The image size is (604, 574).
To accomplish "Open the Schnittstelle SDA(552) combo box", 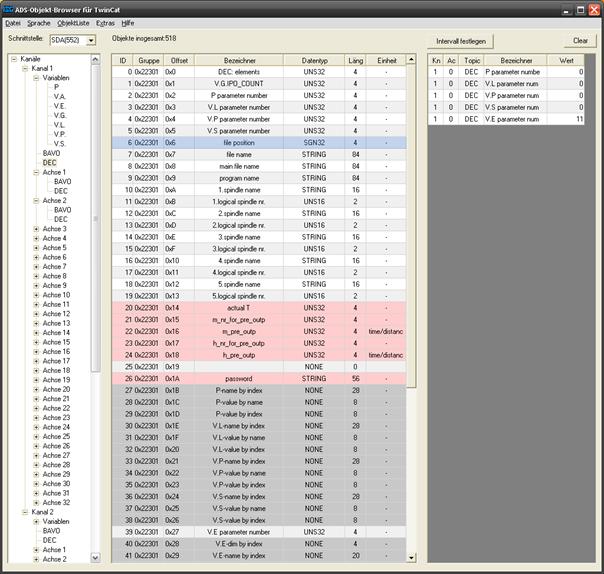I will tap(72, 40).
